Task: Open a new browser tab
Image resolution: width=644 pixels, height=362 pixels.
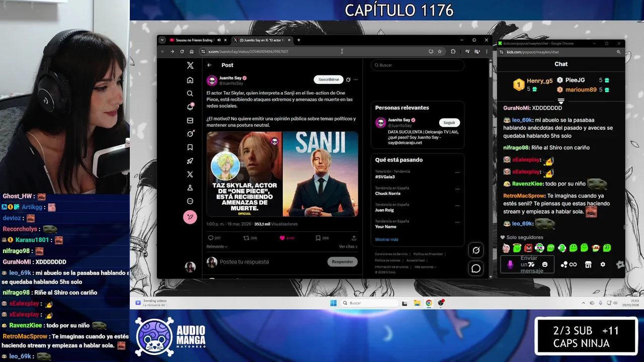Action: click(x=298, y=40)
